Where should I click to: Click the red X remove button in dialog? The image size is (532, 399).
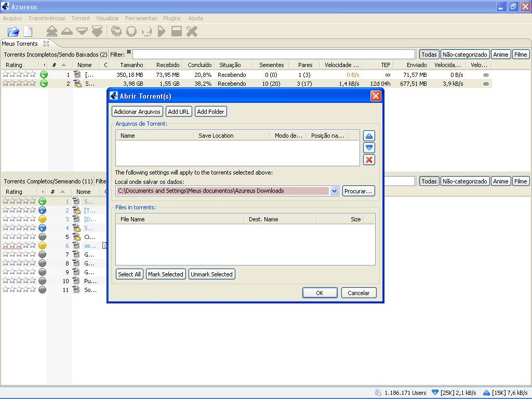pos(369,160)
